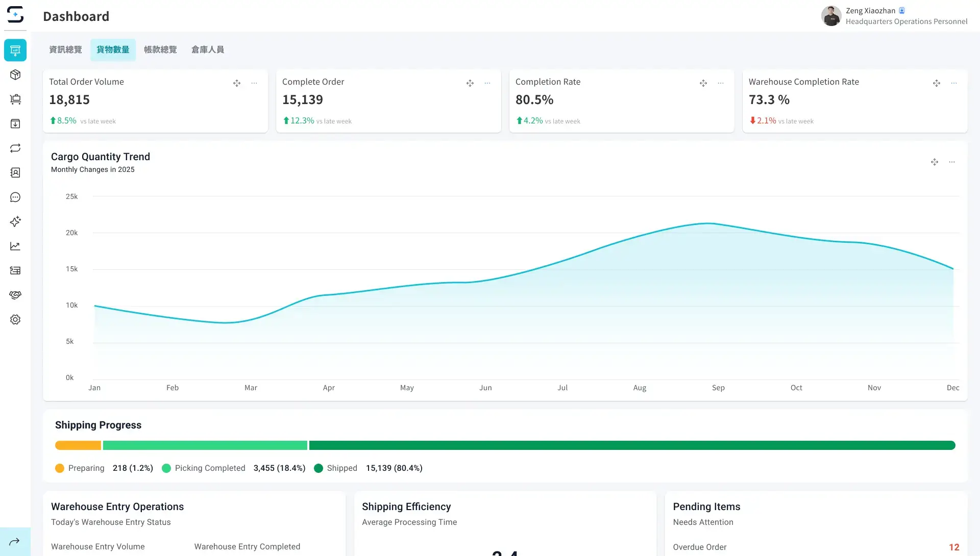
Task: Open more options on Completion Rate card
Action: [721, 83]
